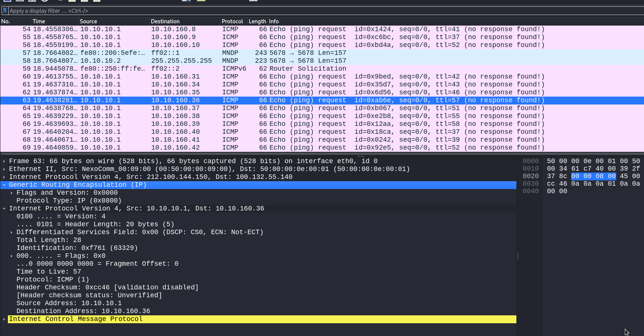Image resolution: width=644 pixels, height=336 pixels.
Task: Sort by the Length column header
Action: (257, 21)
